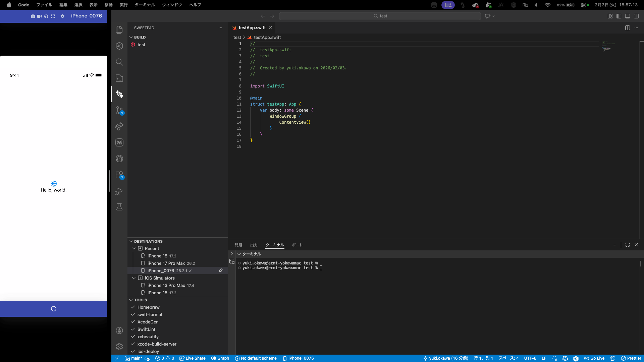This screenshot has height=362, width=644.
Task: Switch to the 出力 panel tab
Action: tap(254, 245)
